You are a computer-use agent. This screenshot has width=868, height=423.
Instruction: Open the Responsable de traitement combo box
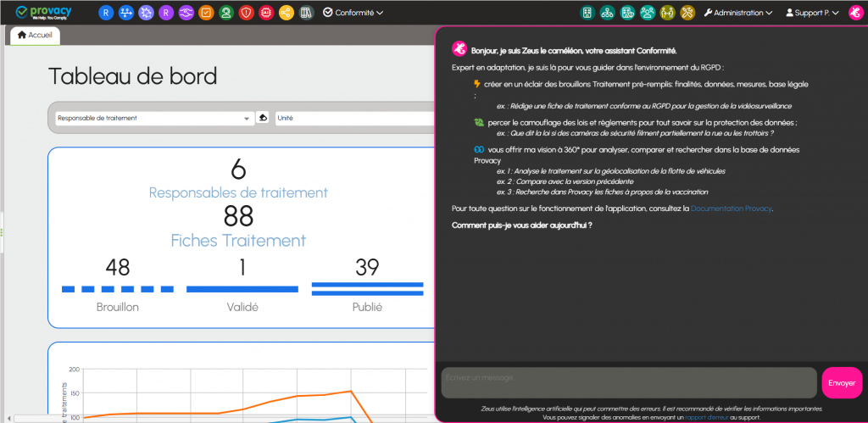153,118
